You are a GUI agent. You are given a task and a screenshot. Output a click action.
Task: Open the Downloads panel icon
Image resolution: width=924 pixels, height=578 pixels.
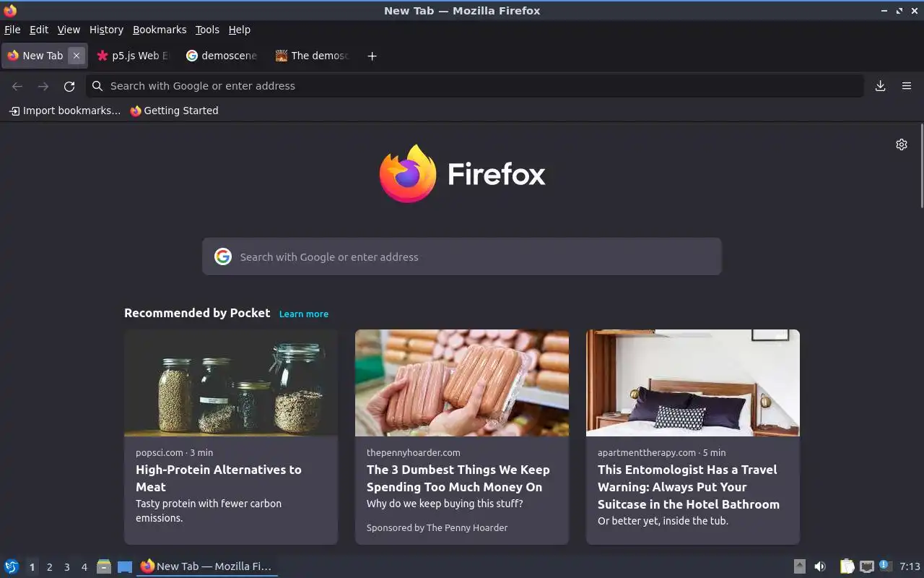(881, 86)
